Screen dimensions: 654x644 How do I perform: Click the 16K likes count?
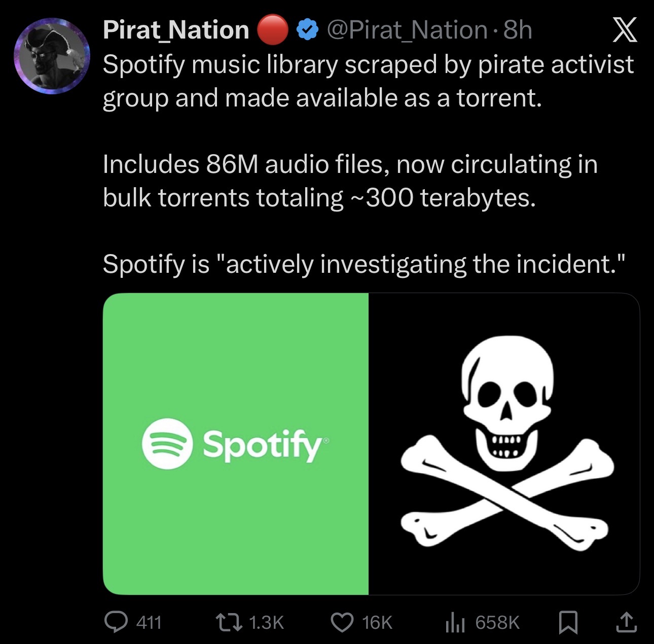(377, 622)
